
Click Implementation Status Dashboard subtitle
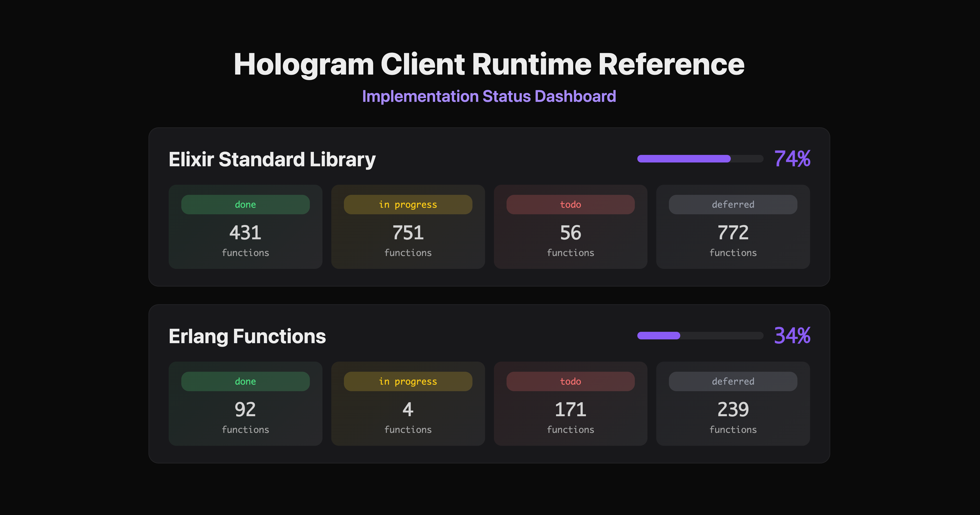click(x=489, y=96)
